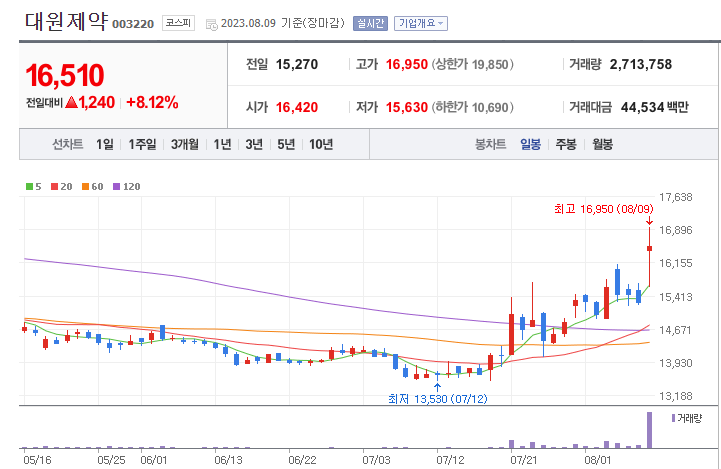Click the 실시간 real-time button
The image size is (721, 469).
pos(370,23)
